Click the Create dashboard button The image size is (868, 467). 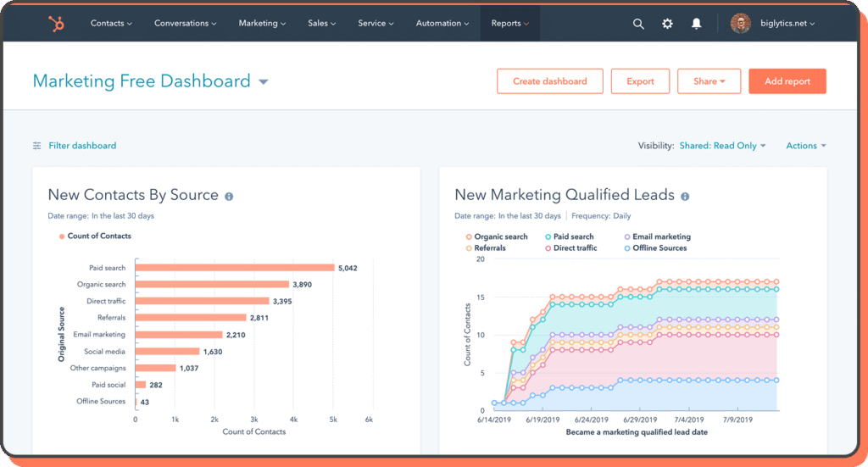[x=549, y=81]
